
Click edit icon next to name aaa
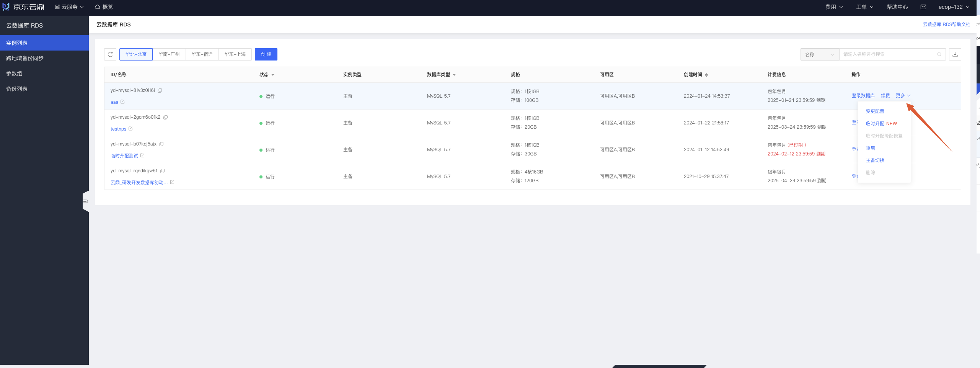(122, 102)
